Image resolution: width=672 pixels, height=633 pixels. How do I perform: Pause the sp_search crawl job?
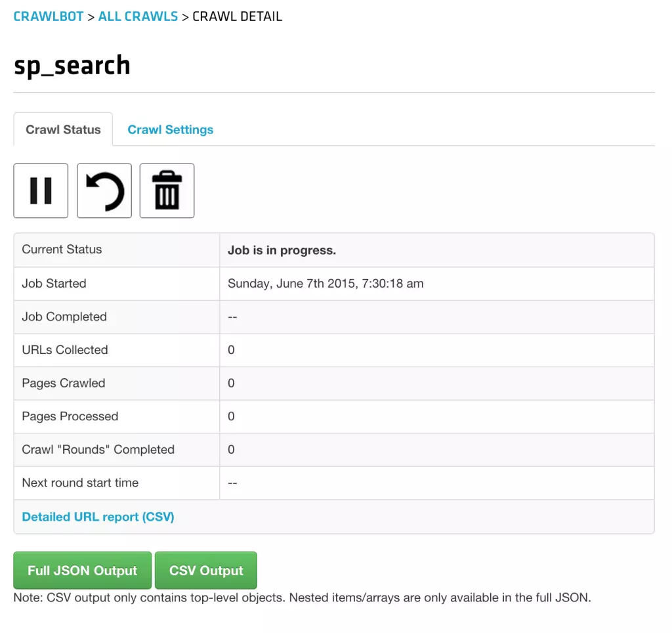(x=41, y=190)
